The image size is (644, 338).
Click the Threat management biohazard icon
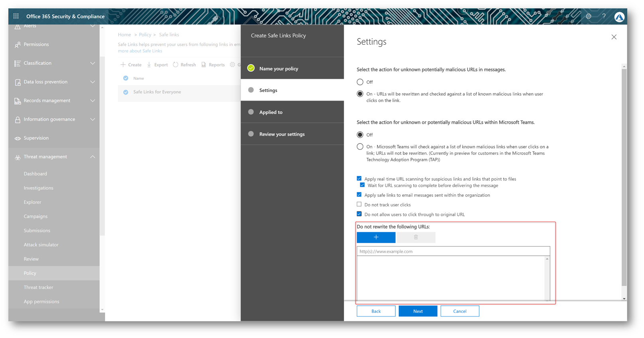18,157
